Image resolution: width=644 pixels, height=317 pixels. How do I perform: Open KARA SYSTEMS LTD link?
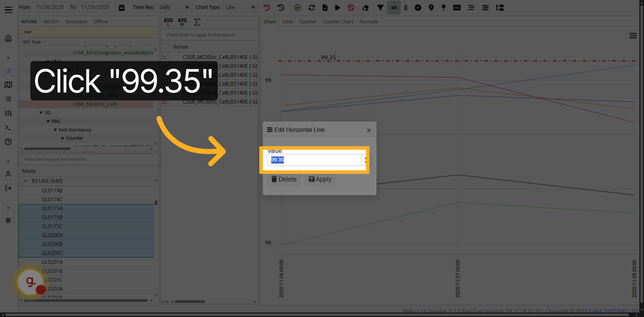613,311
